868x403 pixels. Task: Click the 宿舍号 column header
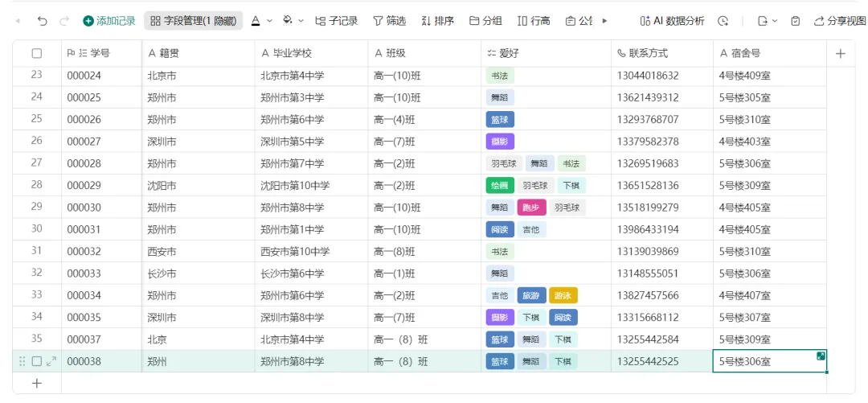click(769, 53)
